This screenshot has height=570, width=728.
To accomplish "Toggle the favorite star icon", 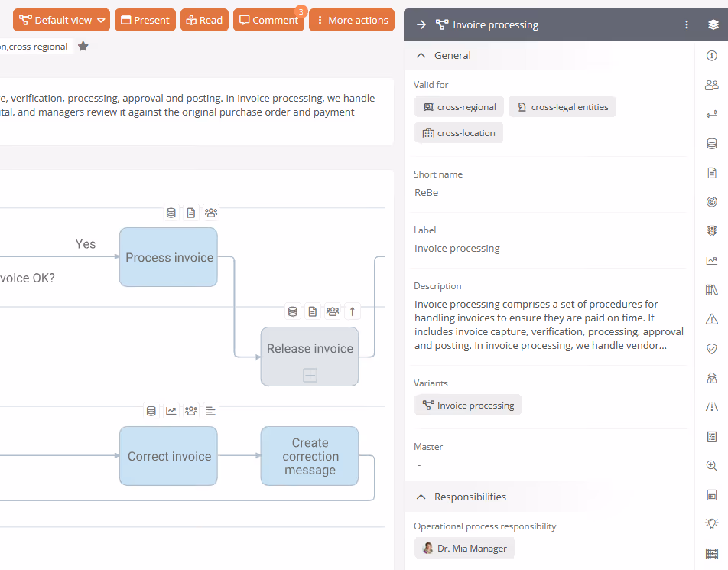I will click(83, 47).
